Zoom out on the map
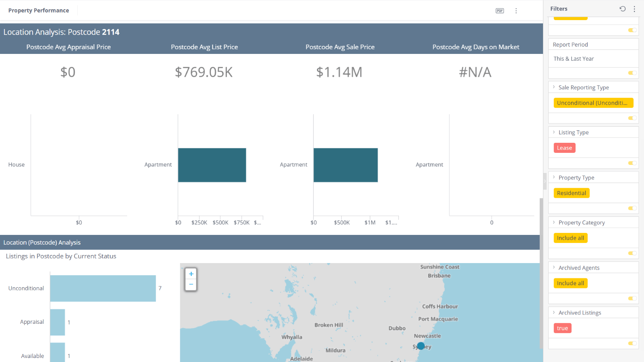This screenshot has width=644, height=362. pos(191,284)
